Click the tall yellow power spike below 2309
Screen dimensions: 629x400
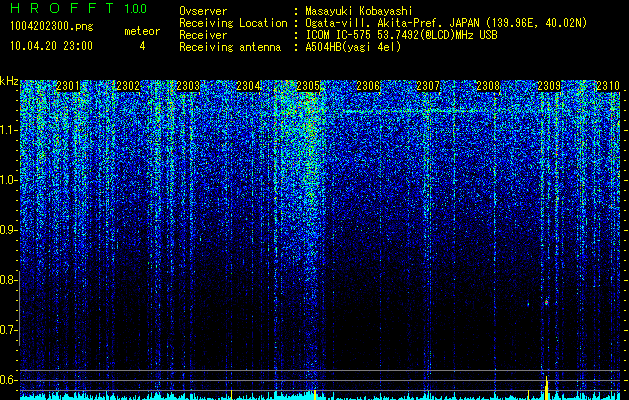546,388
